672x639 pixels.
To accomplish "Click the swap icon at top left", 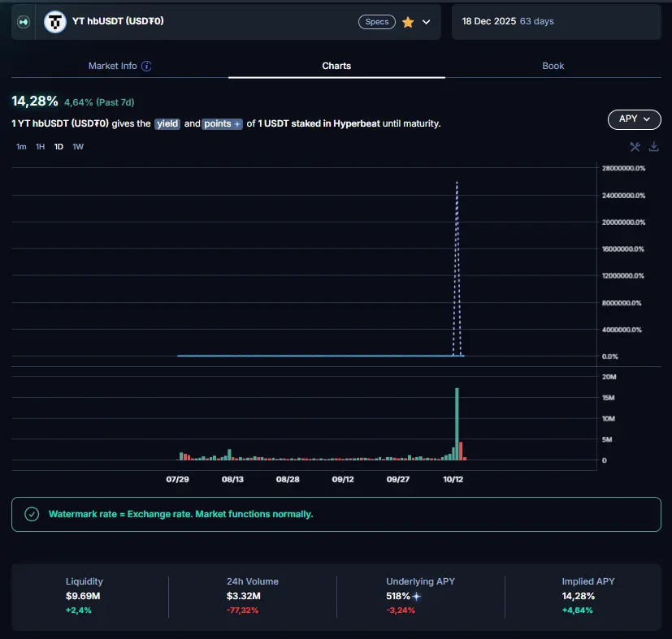I will pos(24,22).
